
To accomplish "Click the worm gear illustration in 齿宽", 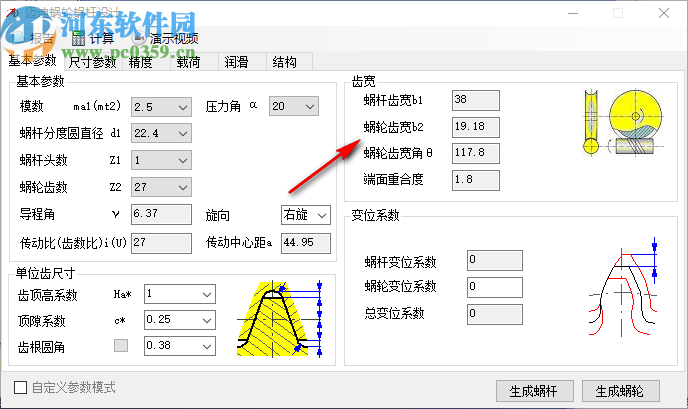I will (623, 122).
